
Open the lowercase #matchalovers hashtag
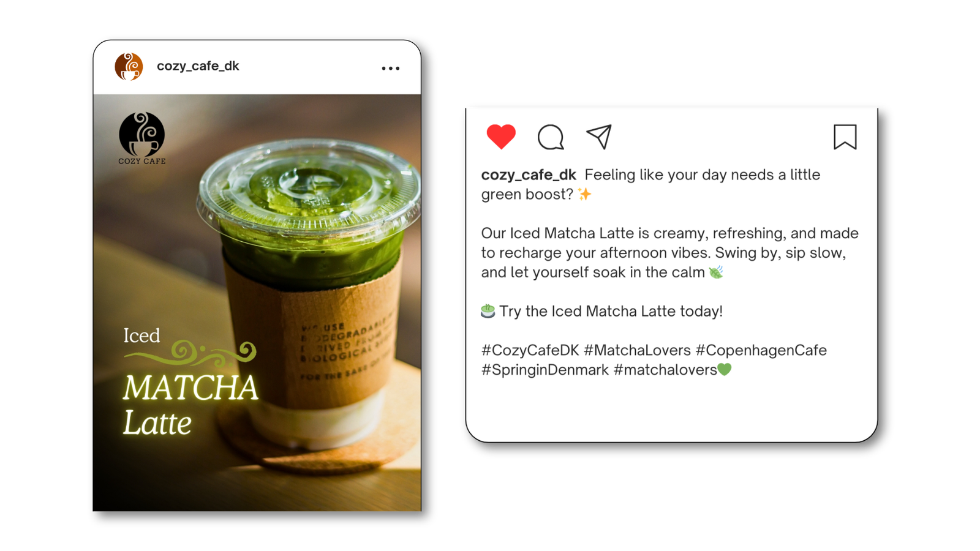[x=665, y=370]
